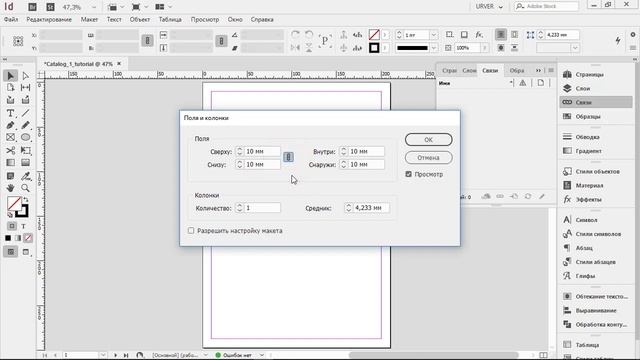Select the Ellipse tool

pyautogui.click(x=25, y=138)
